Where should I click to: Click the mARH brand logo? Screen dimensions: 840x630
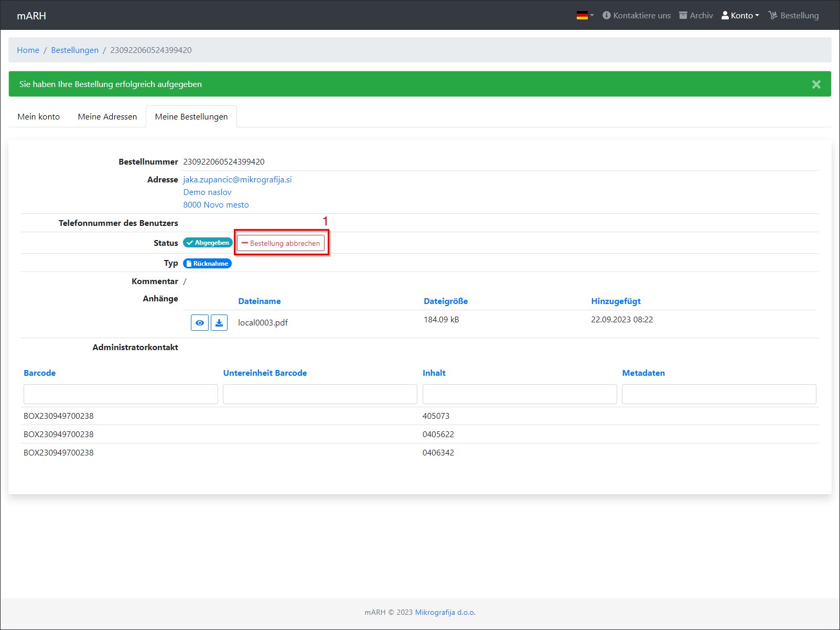click(x=31, y=16)
